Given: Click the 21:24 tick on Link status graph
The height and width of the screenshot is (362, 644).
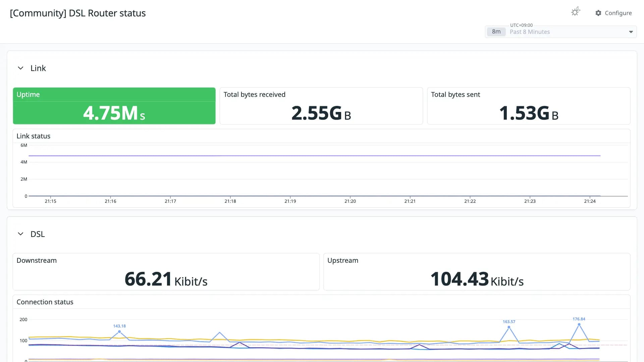Looking at the screenshot, I should (590, 201).
